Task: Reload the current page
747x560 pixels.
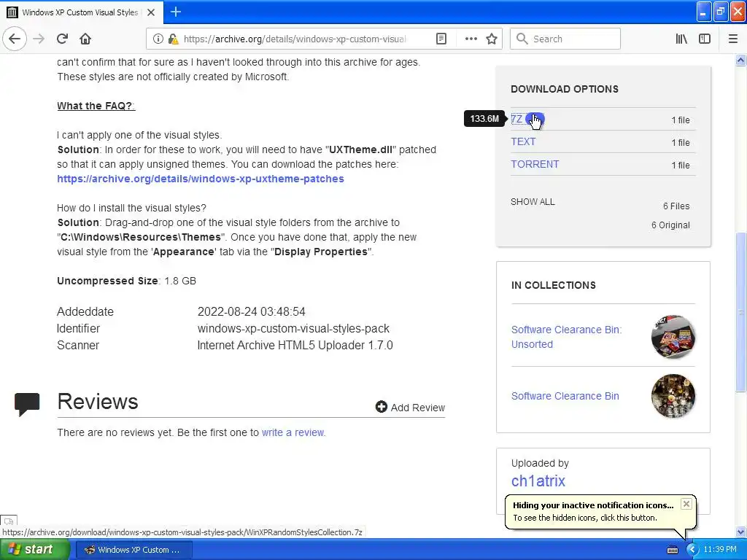Action: 62,39
